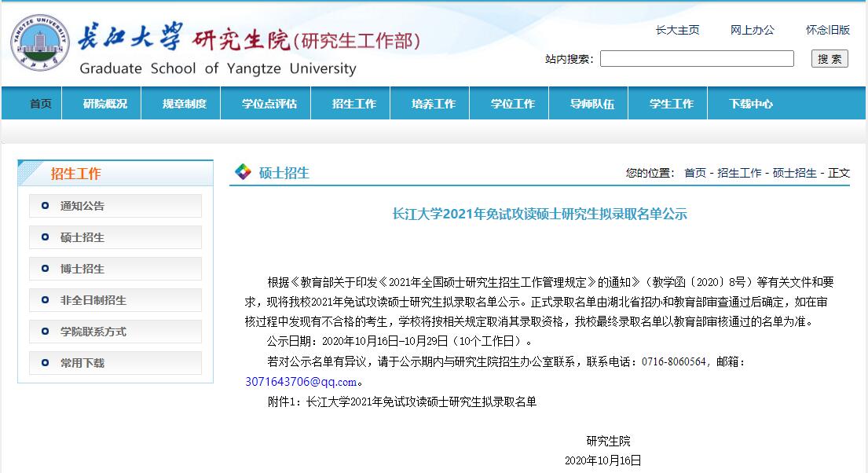Click the 正文 breadcrumb text
The width and height of the screenshot is (868, 473).
coord(839,173)
